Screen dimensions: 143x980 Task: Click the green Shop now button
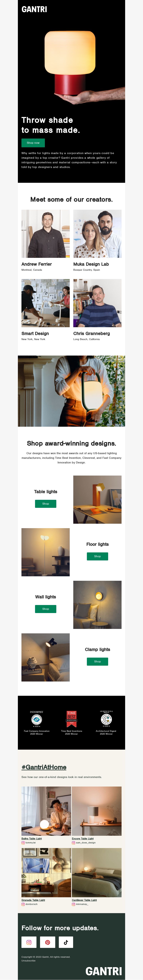pyautogui.click(x=33, y=143)
